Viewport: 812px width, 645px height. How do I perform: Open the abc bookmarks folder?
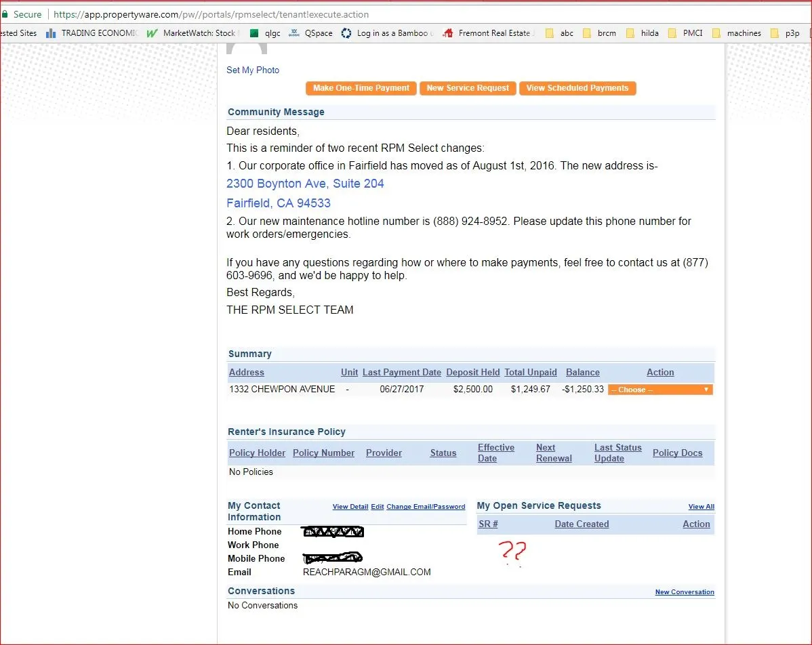(559, 33)
